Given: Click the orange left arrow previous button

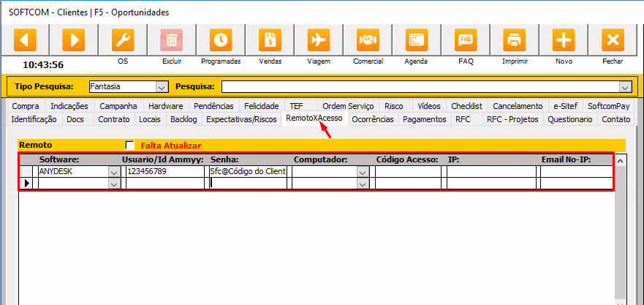Looking at the screenshot, I should tap(26, 39).
